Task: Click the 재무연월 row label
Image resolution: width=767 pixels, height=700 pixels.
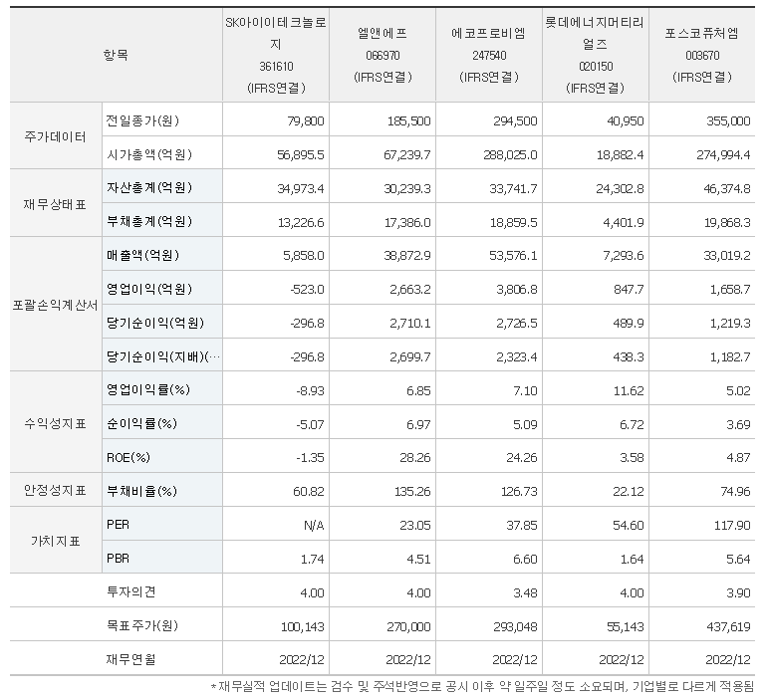Action: point(131,659)
